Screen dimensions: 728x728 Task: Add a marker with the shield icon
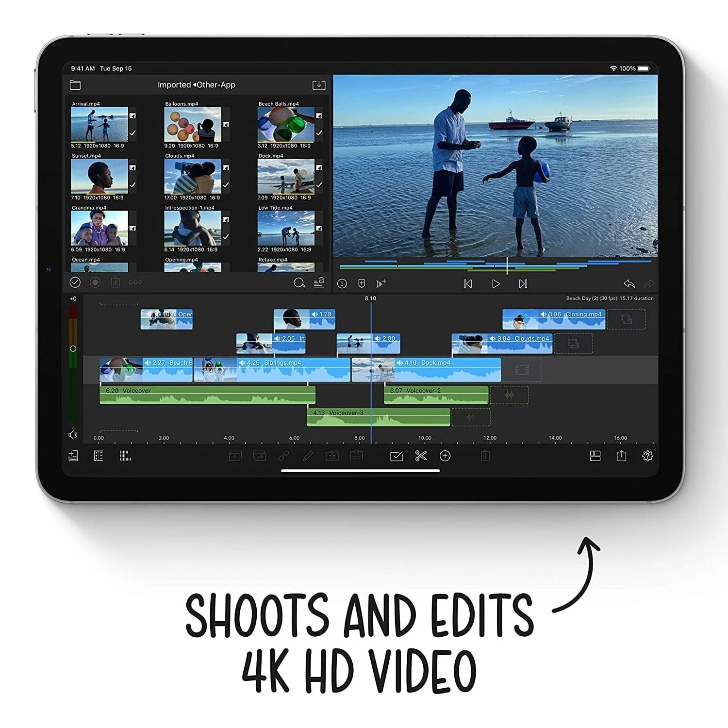pos(362,283)
